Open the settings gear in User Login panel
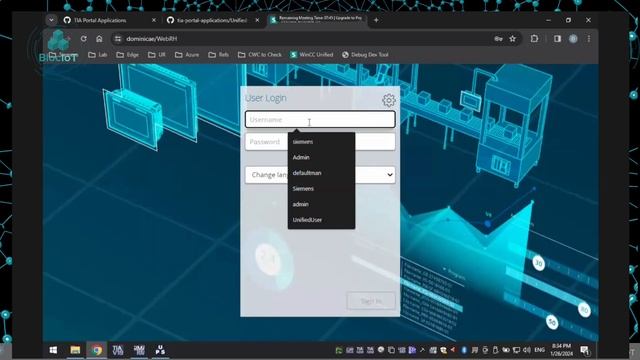 pos(389,100)
